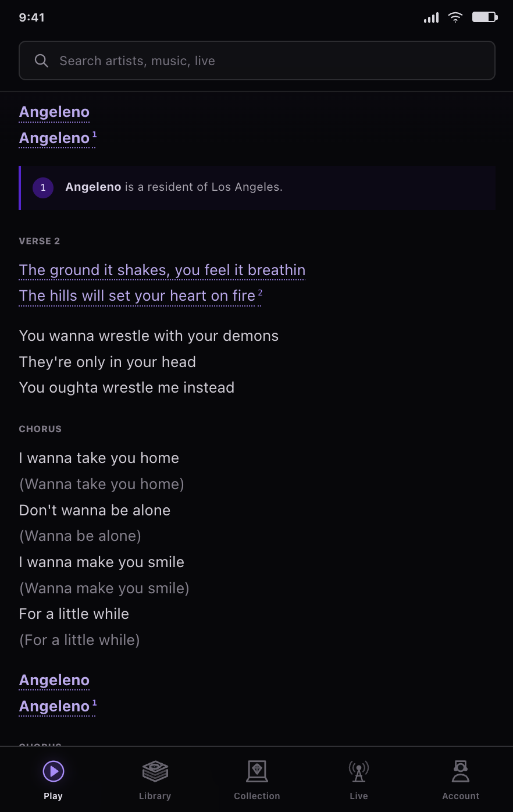
Task: Focus the Search artists, music, live field
Action: [x=257, y=60]
